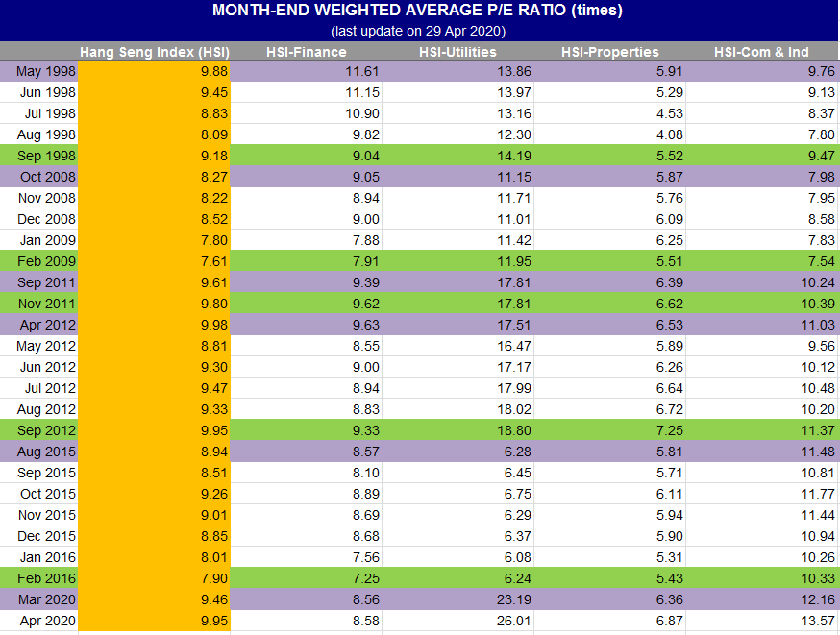Select HSI-Properties value 6.87 for Apr 2020
This screenshot has height=635, width=840.
point(670,622)
